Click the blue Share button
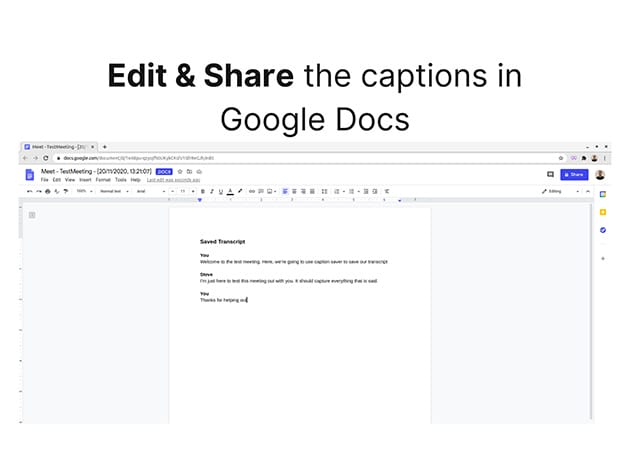 (x=574, y=174)
